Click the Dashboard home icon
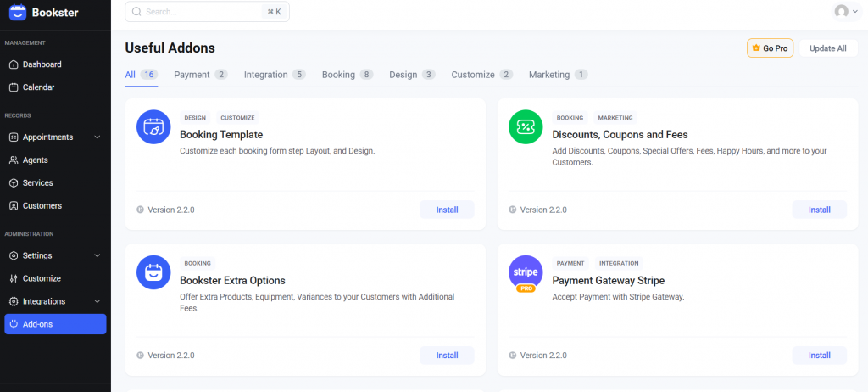Screen dimensions: 868x392 point(14,64)
